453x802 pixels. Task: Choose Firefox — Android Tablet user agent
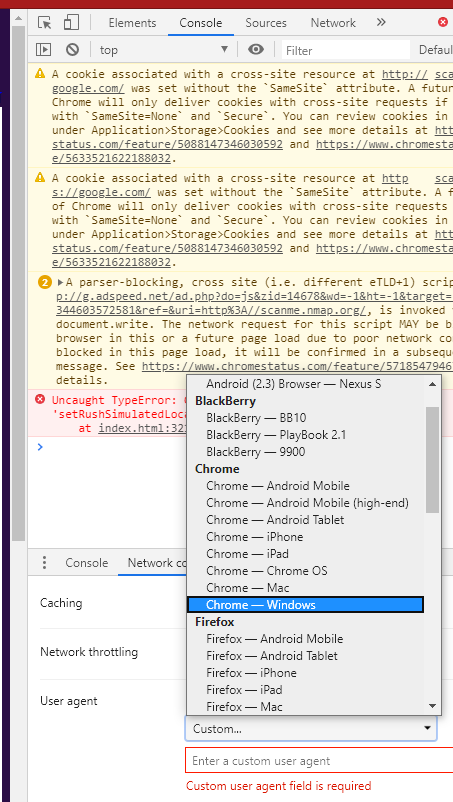pyautogui.click(x=305, y=655)
